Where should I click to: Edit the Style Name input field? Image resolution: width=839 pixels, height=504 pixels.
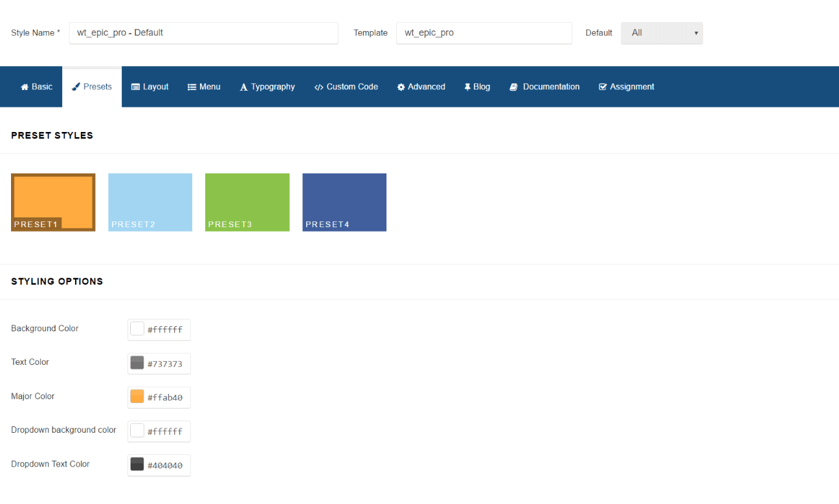coord(203,33)
